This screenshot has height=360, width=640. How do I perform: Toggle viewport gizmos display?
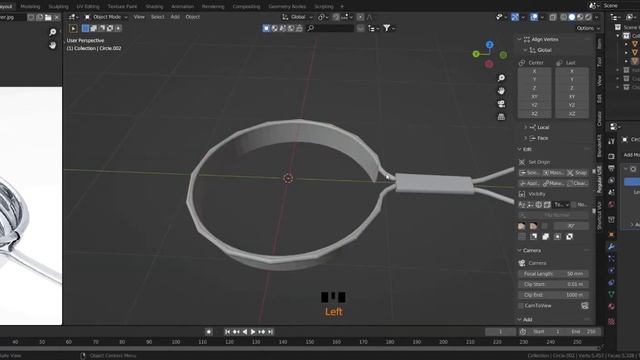[x=515, y=17]
